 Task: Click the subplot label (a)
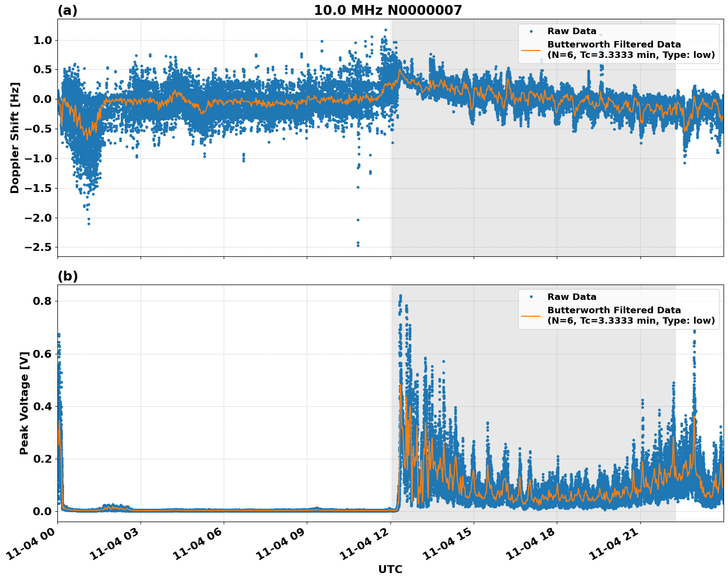click(x=68, y=9)
